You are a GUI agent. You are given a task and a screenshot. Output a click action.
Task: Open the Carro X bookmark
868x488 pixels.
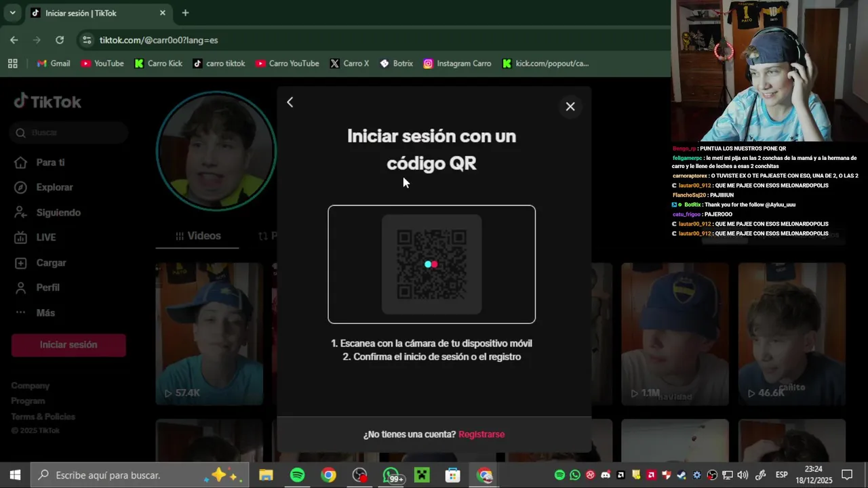349,63
